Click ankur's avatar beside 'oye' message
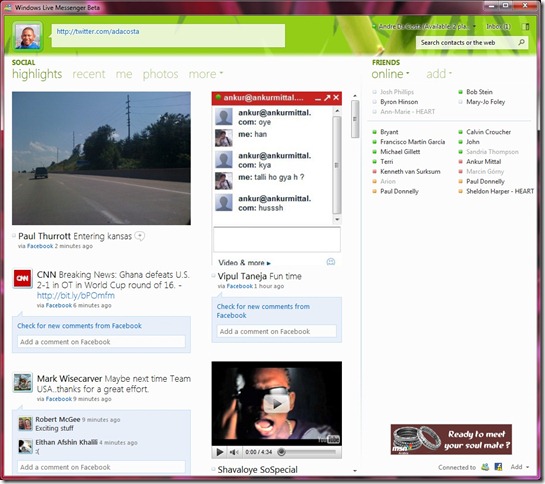The width and height of the screenshot is (545, 484). tap(223, 116)
